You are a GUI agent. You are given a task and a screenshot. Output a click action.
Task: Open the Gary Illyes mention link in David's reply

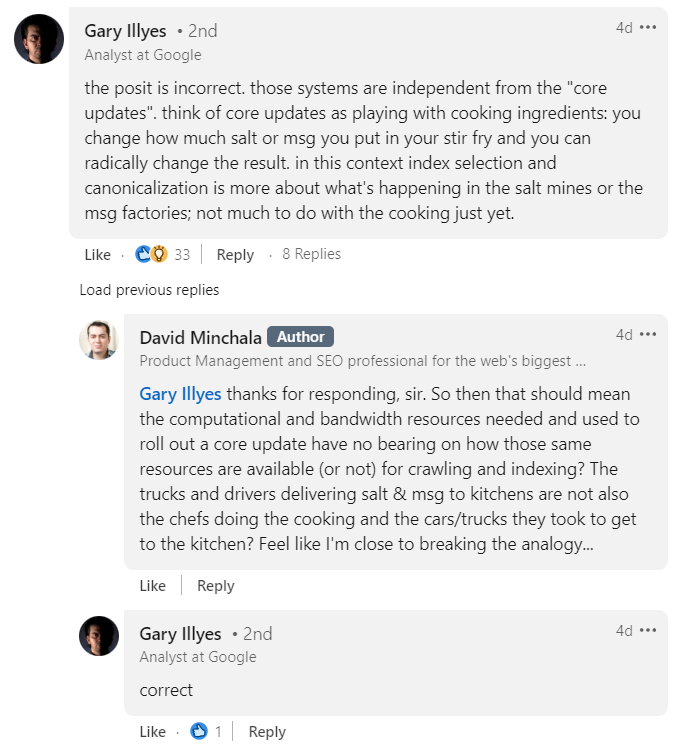(x=181, y=394)
